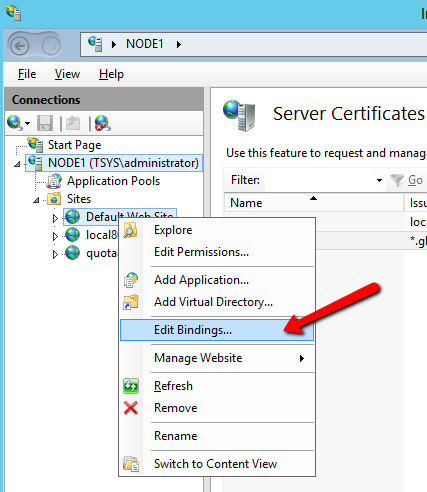This screenshot has width=427, height=492.
Task: Click the local8 site globe icon
Action: 72,235
